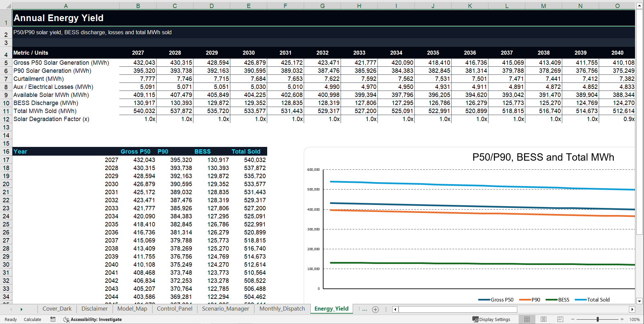Select the 2027 year header cell

(138, 53)
